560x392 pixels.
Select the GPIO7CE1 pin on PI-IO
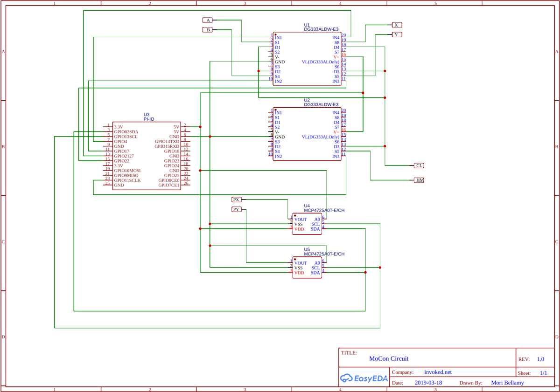169,185
